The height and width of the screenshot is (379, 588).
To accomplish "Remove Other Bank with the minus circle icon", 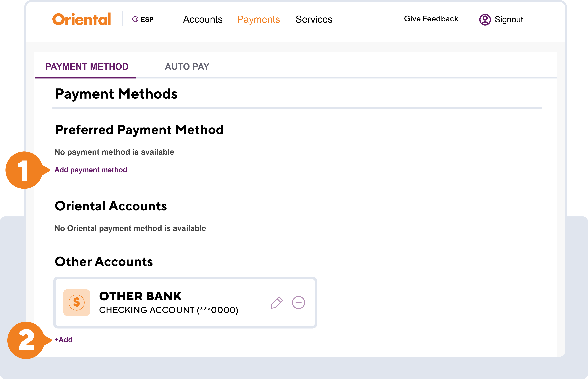I will tap(298, 303).
